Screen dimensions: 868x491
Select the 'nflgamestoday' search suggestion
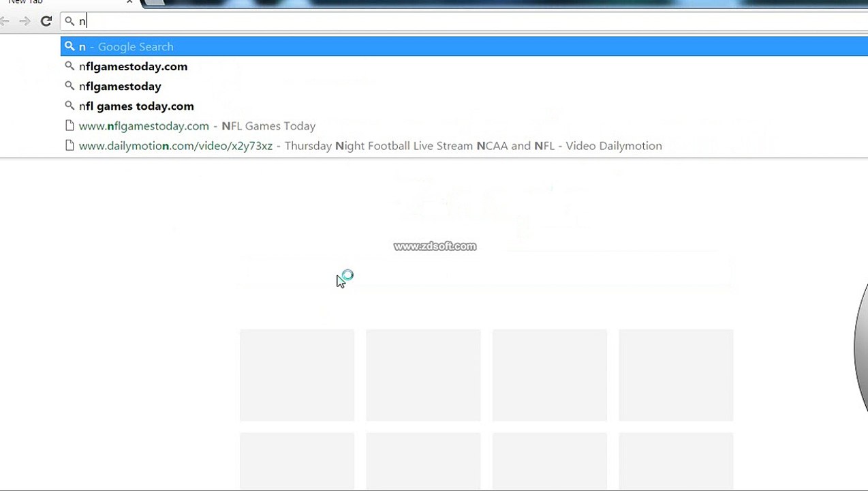point(464,86)
